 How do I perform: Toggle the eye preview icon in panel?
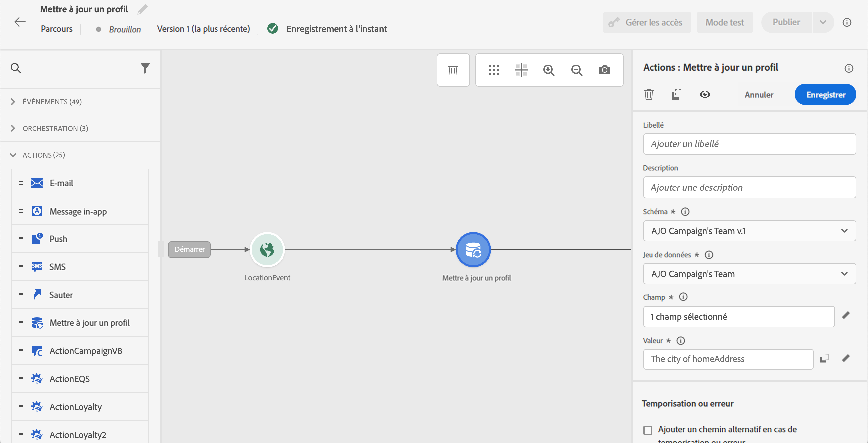tap(705, 94)
